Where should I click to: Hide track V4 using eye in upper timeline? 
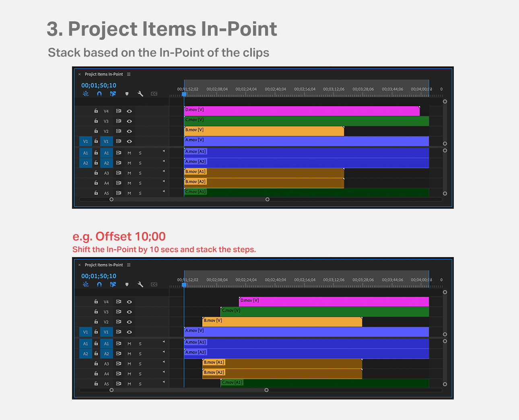pos(130,111)
